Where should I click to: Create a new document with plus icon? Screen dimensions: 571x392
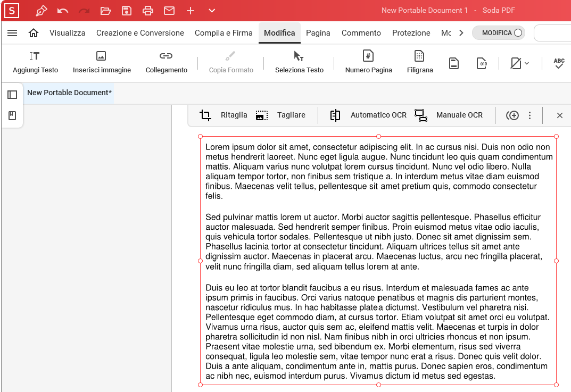click(x=191, y=11)
